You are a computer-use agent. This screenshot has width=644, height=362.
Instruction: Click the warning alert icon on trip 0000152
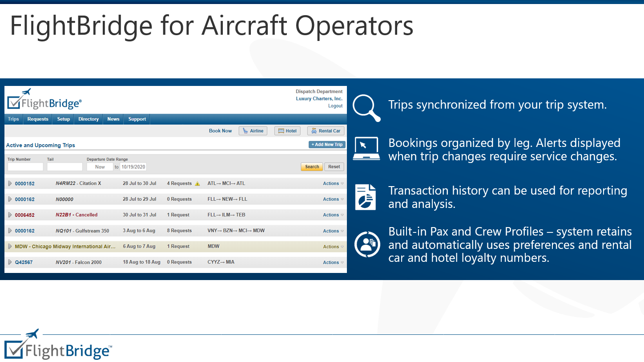coord(197,183)
